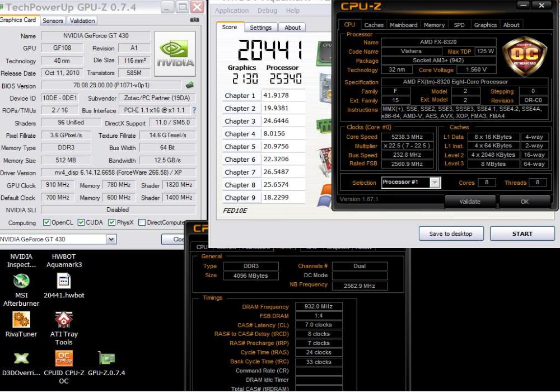
Task: Click the FED10E code text
Action: [x=235, y=211]
